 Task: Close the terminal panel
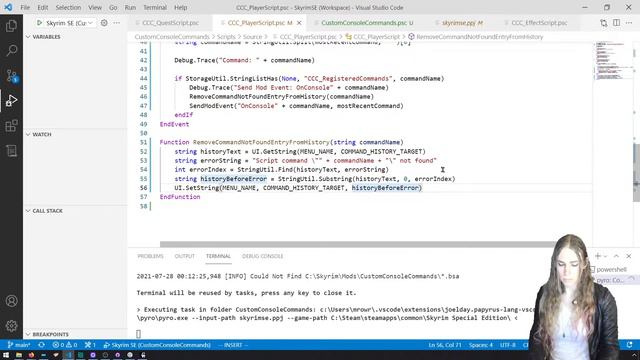tap(629, 256)
